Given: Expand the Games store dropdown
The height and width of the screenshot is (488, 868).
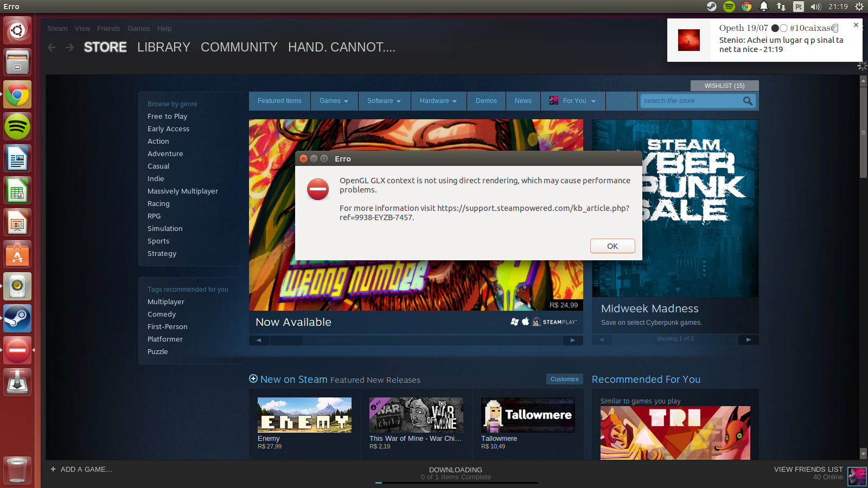Looking at the screenshot, I should [334, 101].
